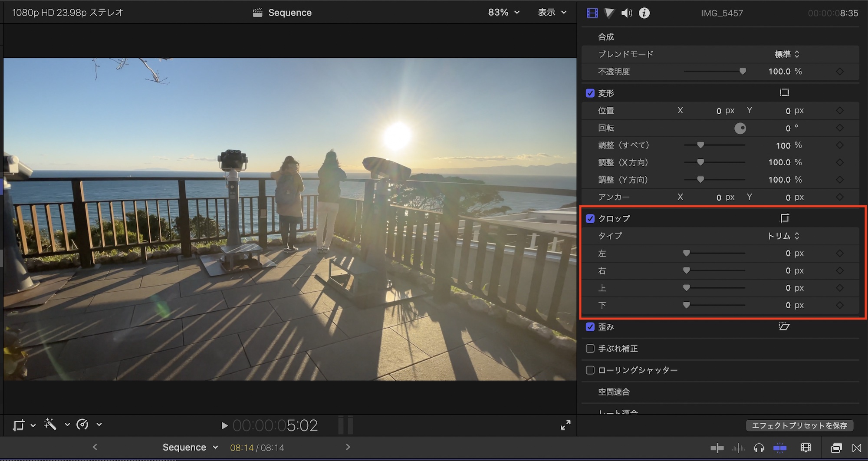The width and height of the screenshot is (868, 461).
Task: Click the 1080p HD 23.98p ステレオ text
Action: point(68,13)
